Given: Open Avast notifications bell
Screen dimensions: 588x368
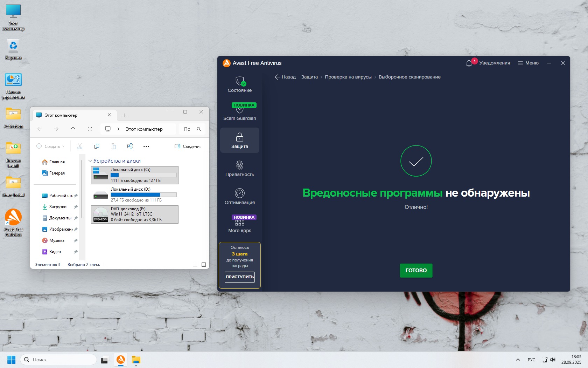Looking at the screenshot, I should point(469,63).
